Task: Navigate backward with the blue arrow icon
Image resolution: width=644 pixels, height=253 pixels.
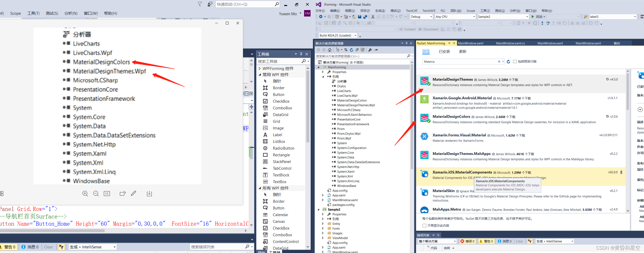Action: pyautogui.click(x=321, y=17)
